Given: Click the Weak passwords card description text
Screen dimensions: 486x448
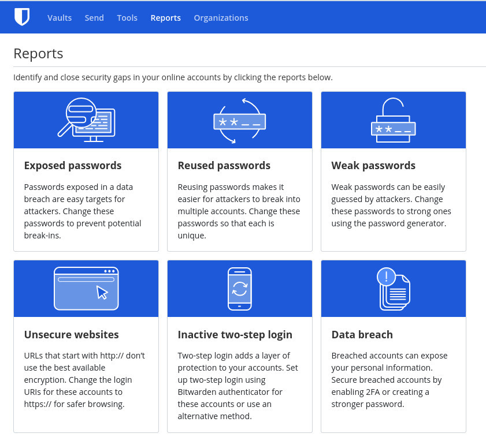Looking at the screenshot, I should pos(392,205).
